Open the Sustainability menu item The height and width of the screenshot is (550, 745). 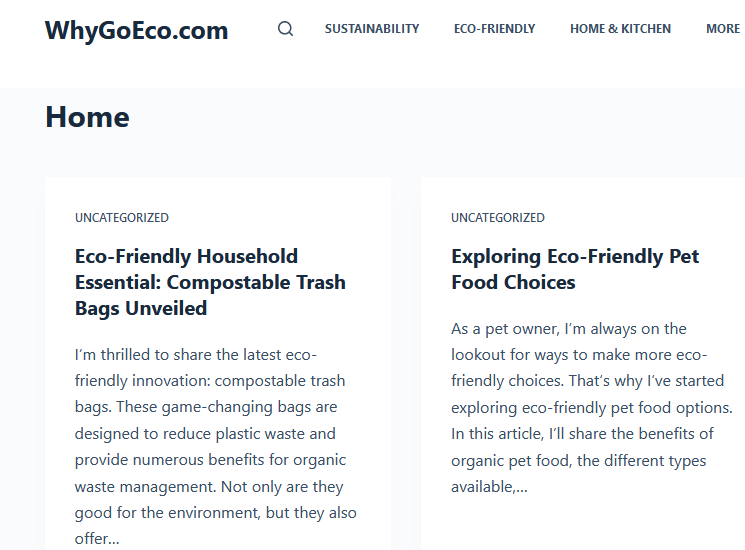click(x=372, y=29)
